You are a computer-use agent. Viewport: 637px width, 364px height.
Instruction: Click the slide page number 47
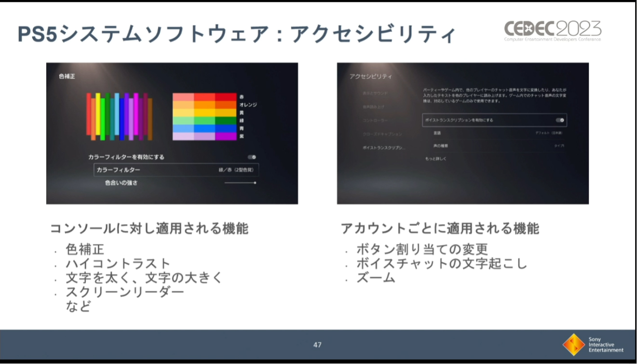pyautogui.click(x=317, y=345)
